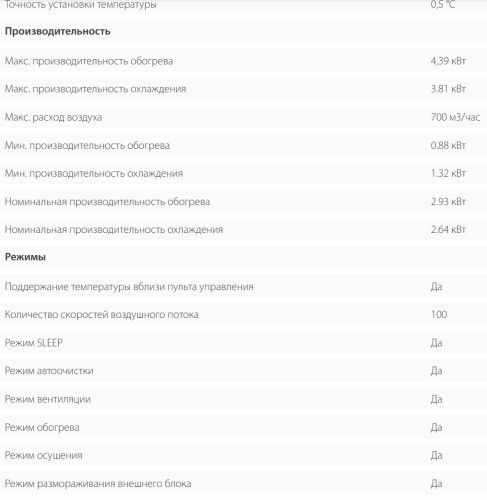Select the Режим вентиляции row
Image resolution: width=487 pixels, height=500 pixels.
pos(243,399)
